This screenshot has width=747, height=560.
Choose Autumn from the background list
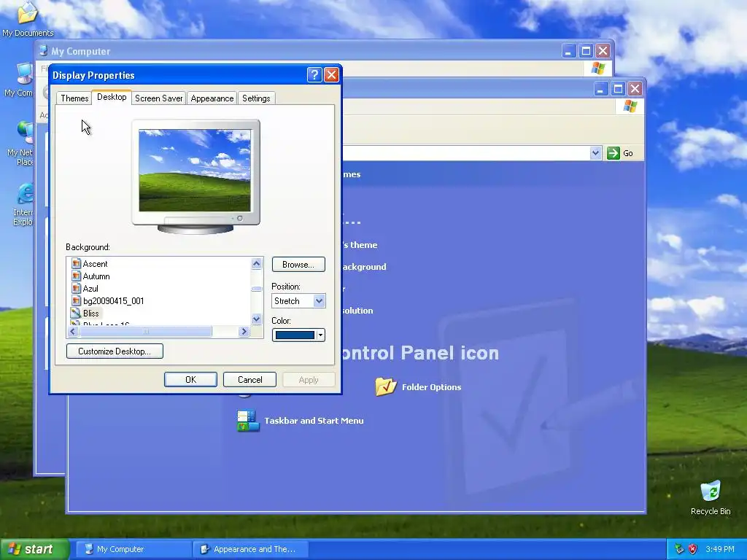point(96,276)
